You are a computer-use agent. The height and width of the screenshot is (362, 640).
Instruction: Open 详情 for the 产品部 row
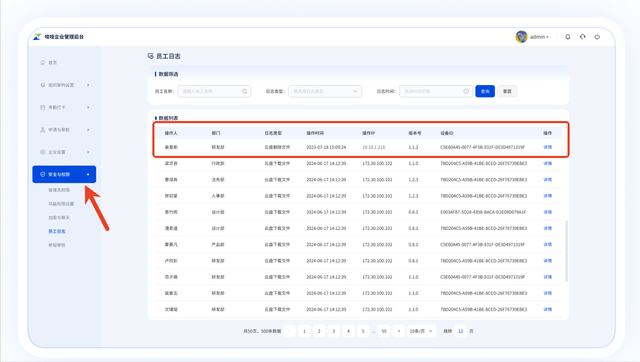pos(547,244)
